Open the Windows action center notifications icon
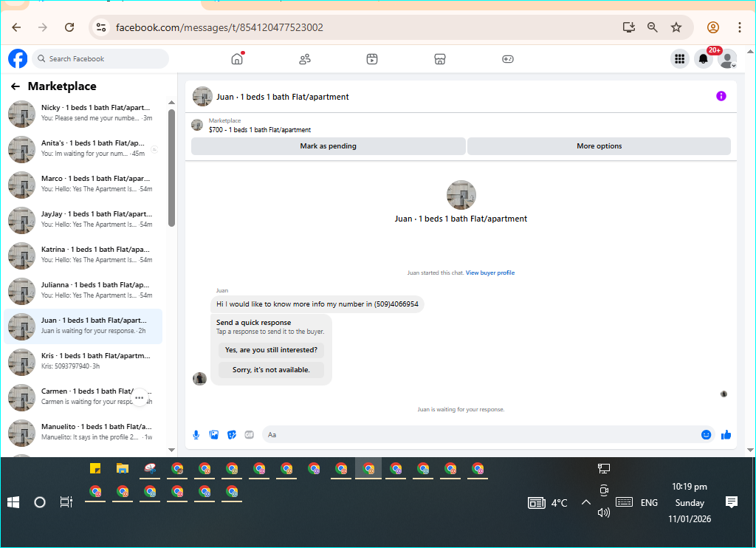756x548 pixels. [x=732, y=502]
